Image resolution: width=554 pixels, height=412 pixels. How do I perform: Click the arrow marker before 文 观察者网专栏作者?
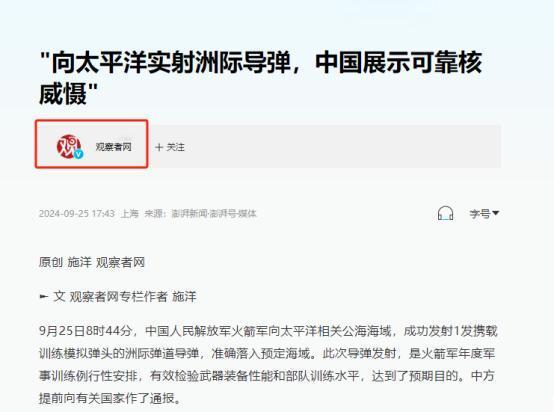(43, 296)
